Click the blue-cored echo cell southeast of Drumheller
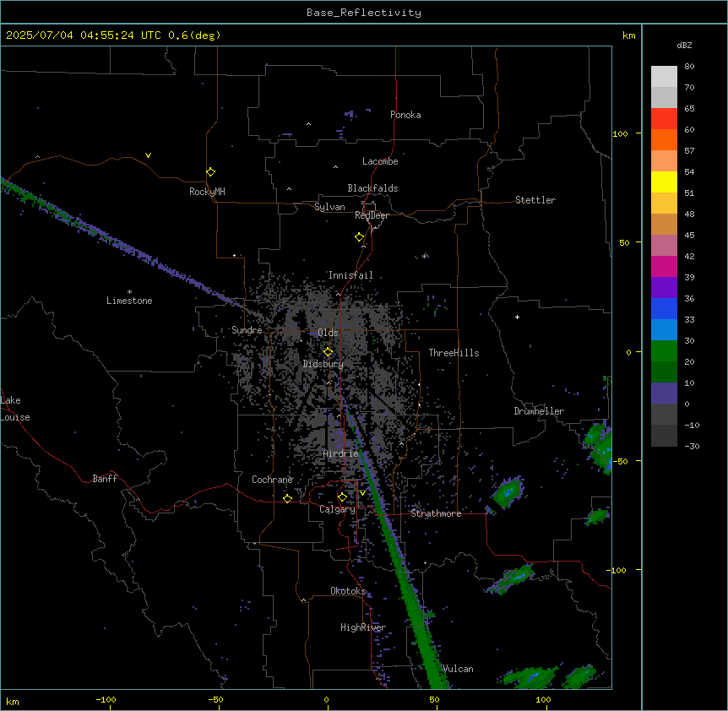Screen dimensions: 728x711 (x=508, y=491)
